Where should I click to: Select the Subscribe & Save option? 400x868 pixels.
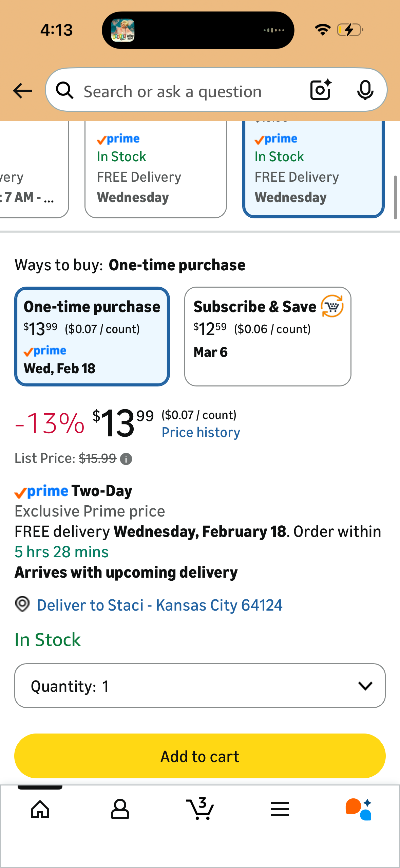[x=267, y=337]
